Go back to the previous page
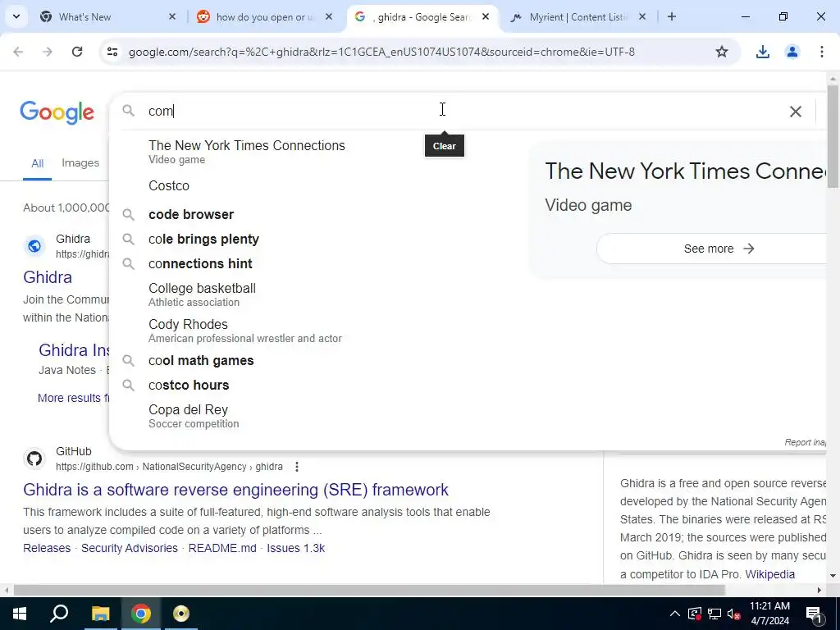The image size is (840, 630). (x=18, y=52)
